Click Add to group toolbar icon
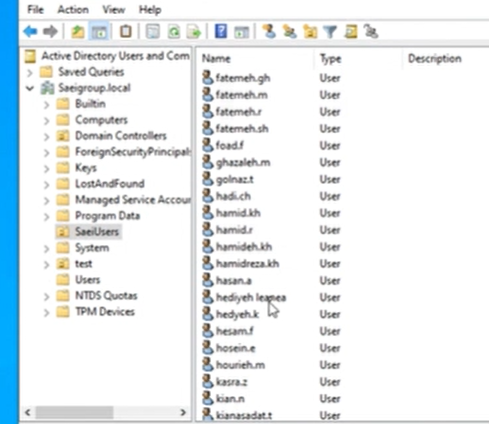 pyautogui.click(x=371, y=32)
